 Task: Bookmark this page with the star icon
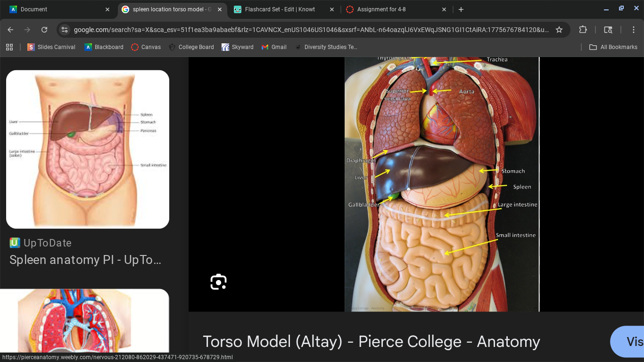pos(559,30)
